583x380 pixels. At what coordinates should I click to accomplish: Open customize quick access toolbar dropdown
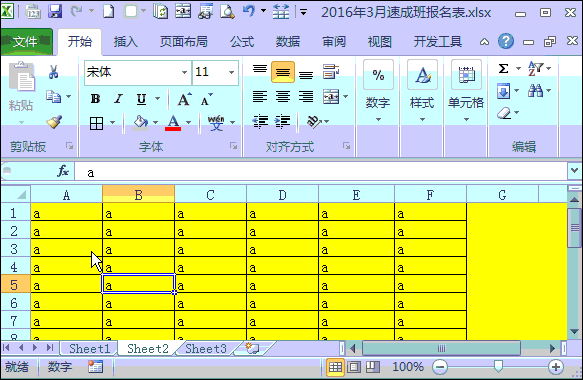point(303,12)
